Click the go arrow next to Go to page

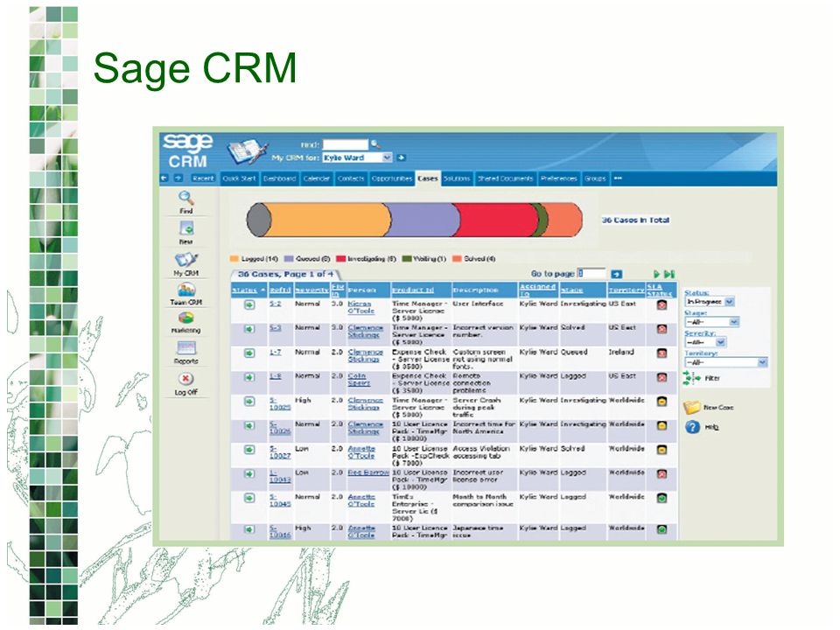[x=617, y=274]
